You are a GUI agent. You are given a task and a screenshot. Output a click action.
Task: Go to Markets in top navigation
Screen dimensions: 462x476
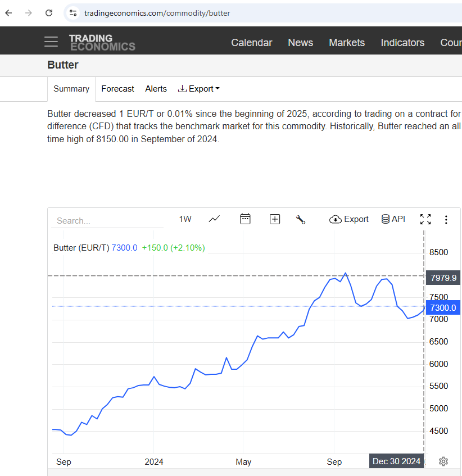347,43
